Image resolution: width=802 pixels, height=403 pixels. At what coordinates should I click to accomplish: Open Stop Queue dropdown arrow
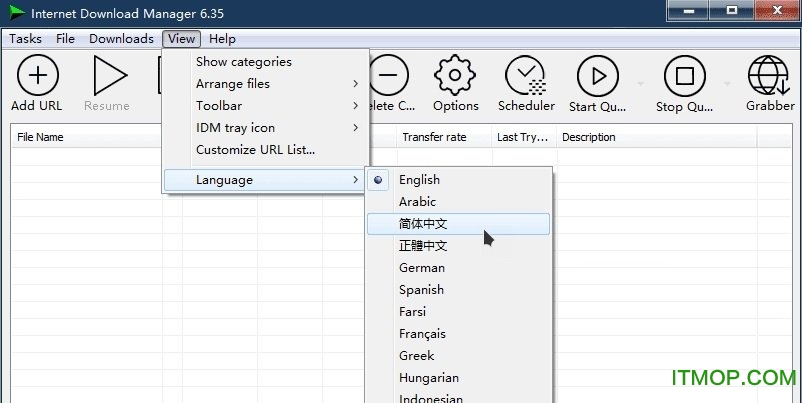(727, 83)
